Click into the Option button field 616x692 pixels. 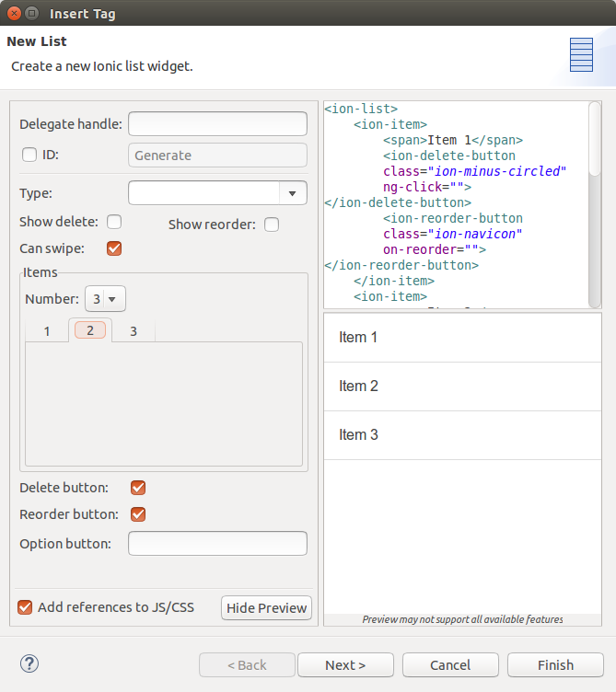[217, 544]
